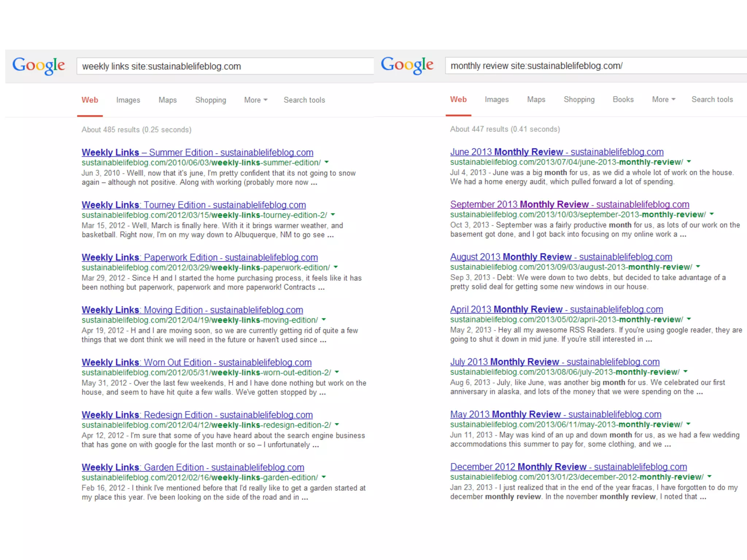Click the weekly links search input field
Screen dimensions: 747x560
(x=225, y=66)
